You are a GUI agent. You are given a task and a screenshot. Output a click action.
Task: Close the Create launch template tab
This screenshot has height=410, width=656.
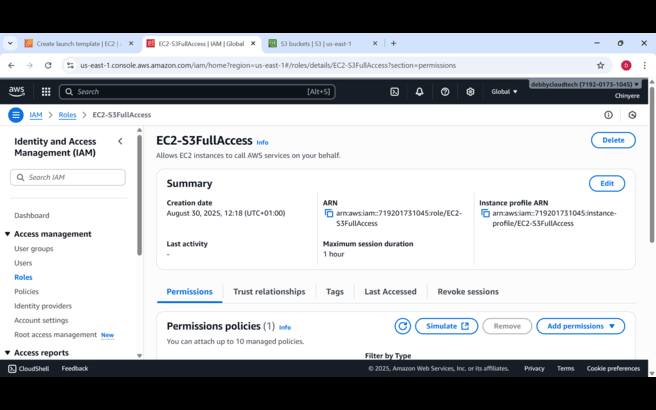[x=131, y=44]
